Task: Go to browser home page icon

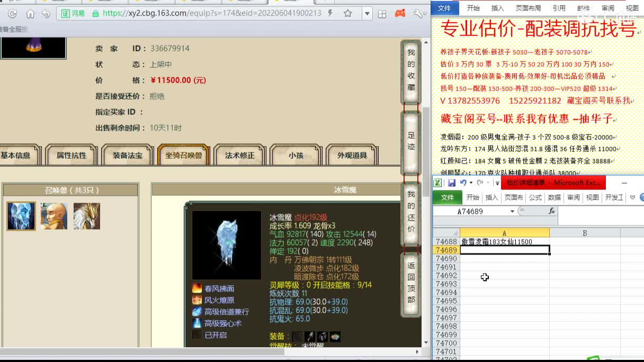Action: pos(30,14)
